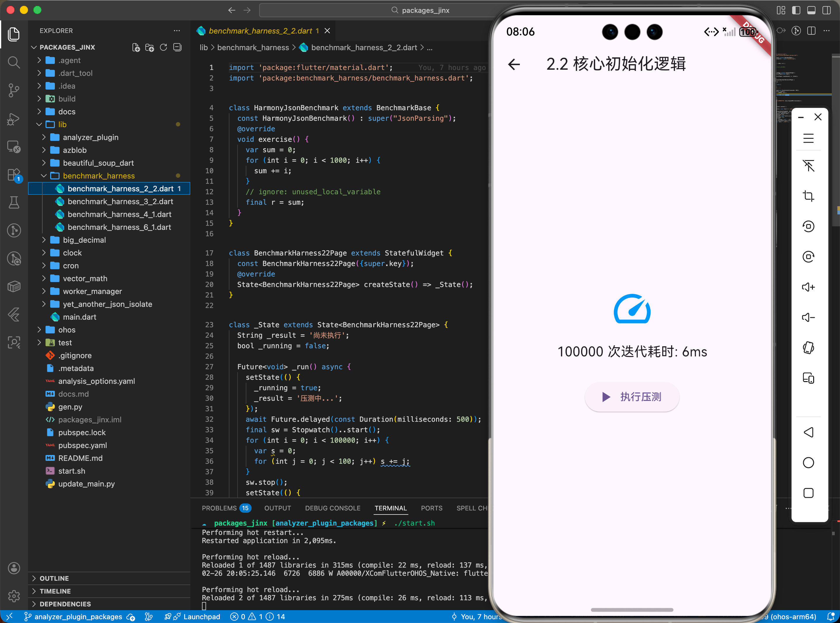Open benchmark_harness_4_1.dart in Explorer
This screenshot has width=840, height=623.
(119, 214)
